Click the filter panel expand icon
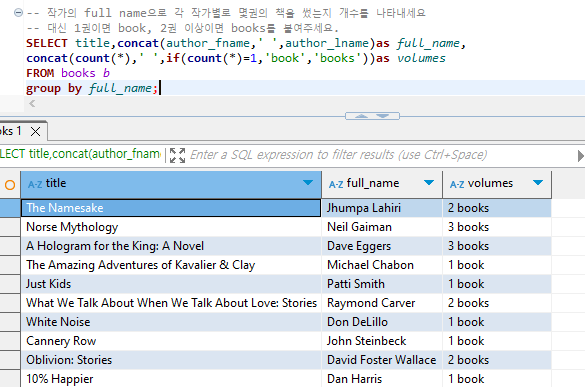Image resolution: width=585 pixels, height=387 pixels. point(177,155)
